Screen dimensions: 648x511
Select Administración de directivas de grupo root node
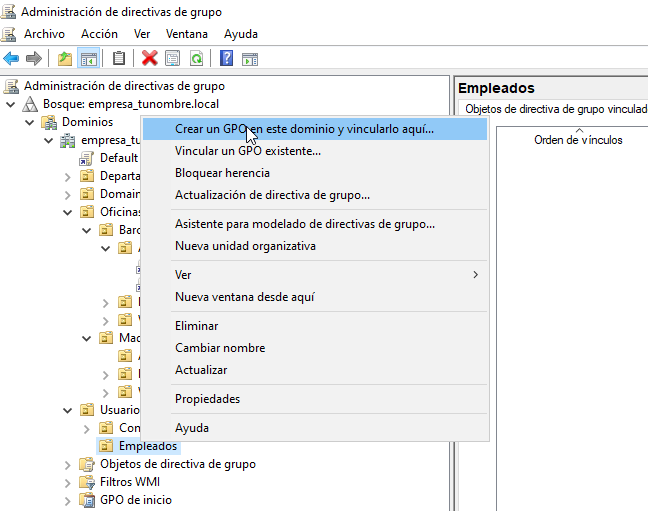(x=124, y=86)
